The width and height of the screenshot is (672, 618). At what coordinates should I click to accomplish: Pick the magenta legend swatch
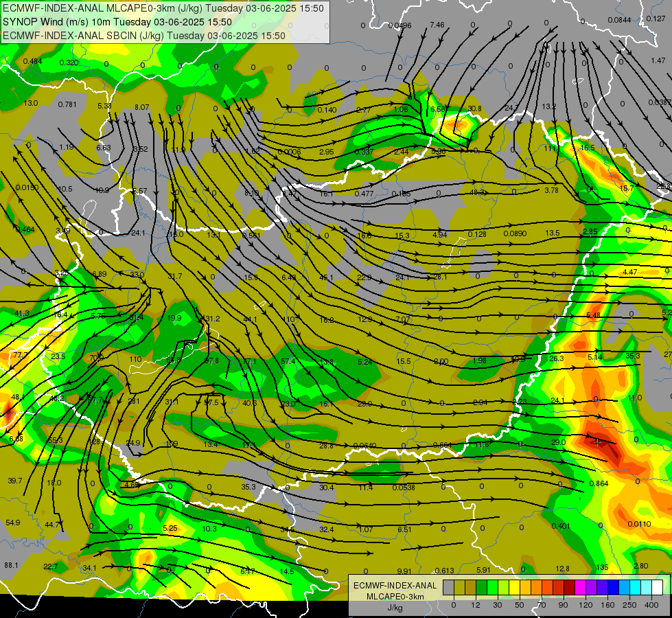click(x=580, y=587)
